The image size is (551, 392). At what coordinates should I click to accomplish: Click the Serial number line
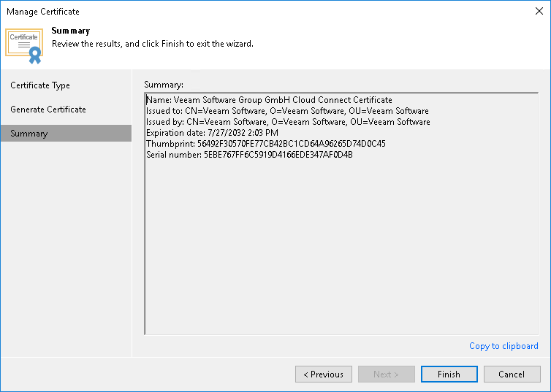coord(249,155)
